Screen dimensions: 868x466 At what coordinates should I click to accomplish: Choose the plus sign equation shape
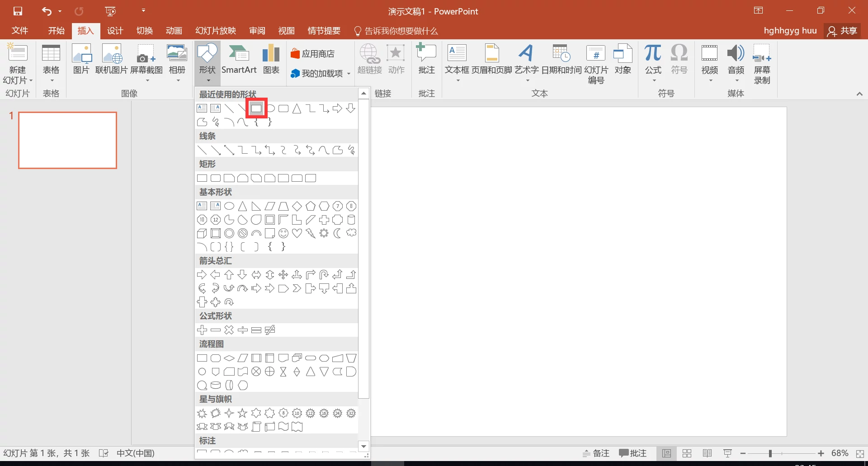pyautogui.click(x=202, y=330)
